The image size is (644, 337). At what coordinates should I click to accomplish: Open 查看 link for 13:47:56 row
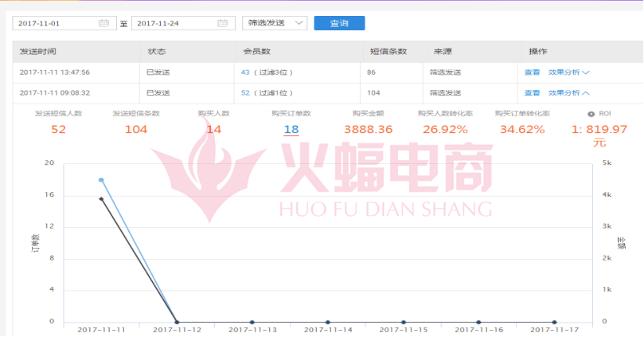tap(532, 72)
